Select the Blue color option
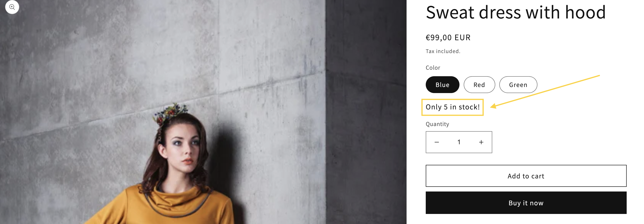 442,85
